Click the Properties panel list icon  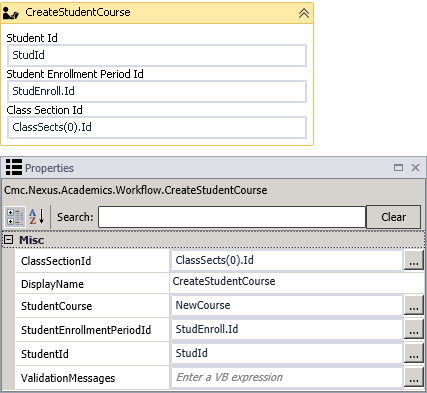tap(14, 167)
